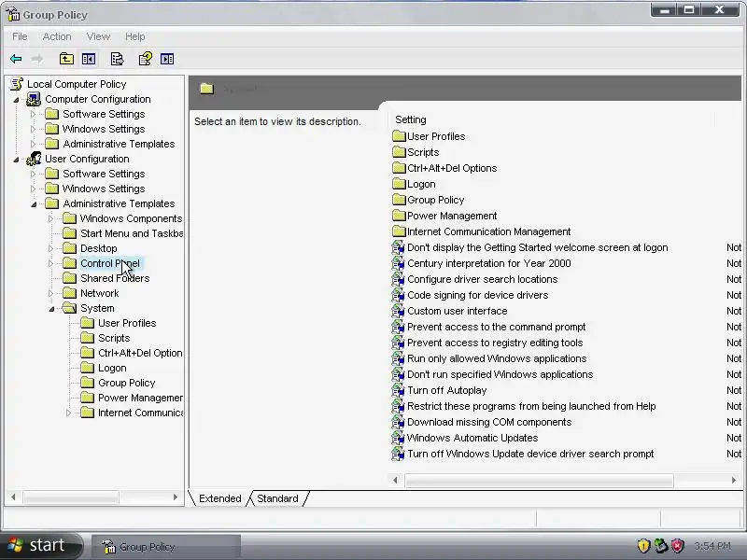747x560 pixels.
Task: Switch to the Extended tab
Action: [x=220, y=498]
